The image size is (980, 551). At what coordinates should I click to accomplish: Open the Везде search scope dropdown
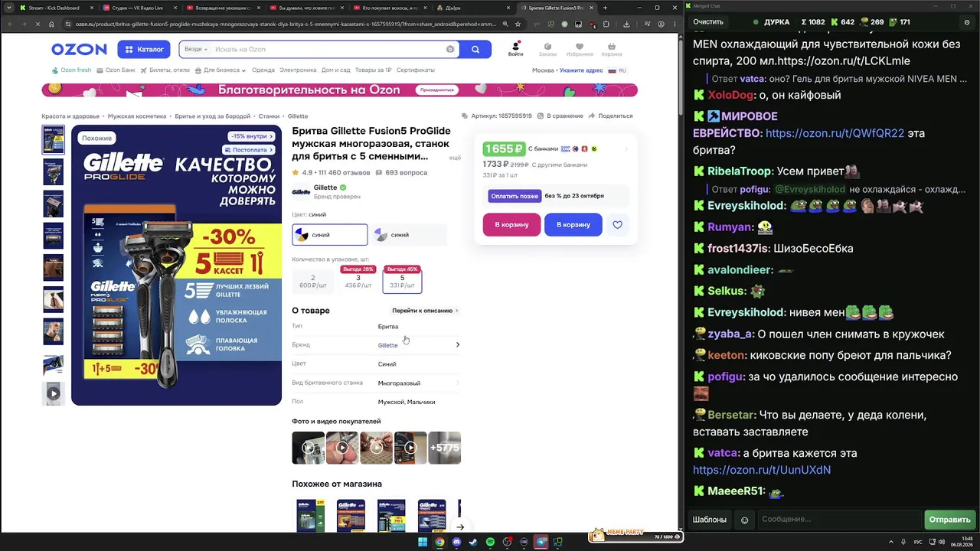(x=196, y=49)
